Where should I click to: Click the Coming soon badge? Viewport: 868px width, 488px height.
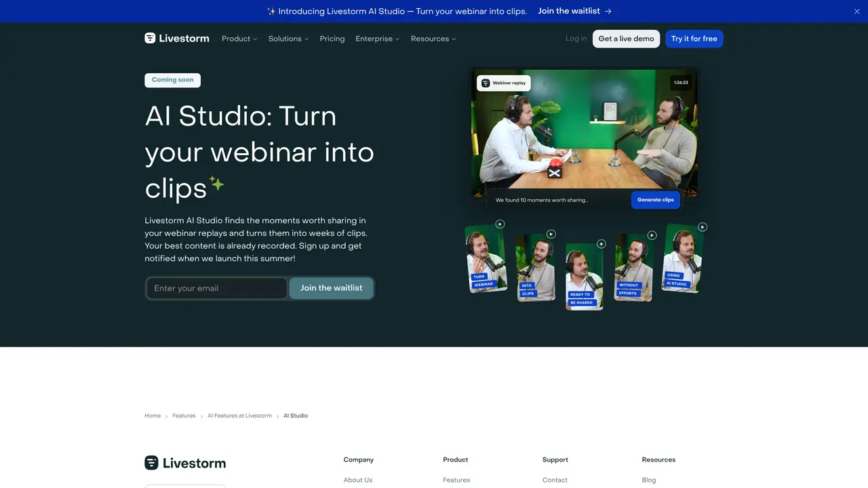(x=172, y=80)
